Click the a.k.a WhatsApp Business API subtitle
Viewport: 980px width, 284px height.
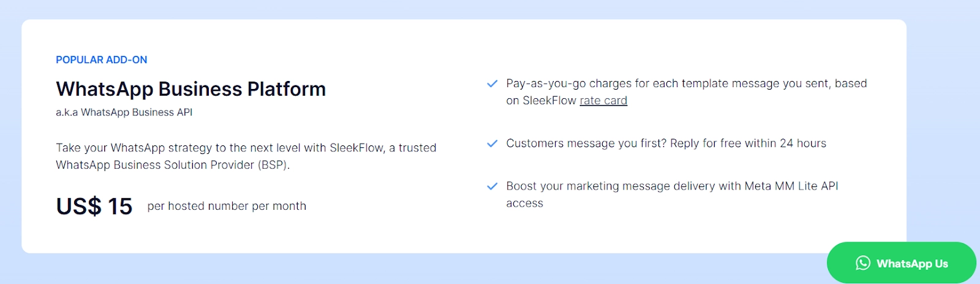click(x=124, y=112)
